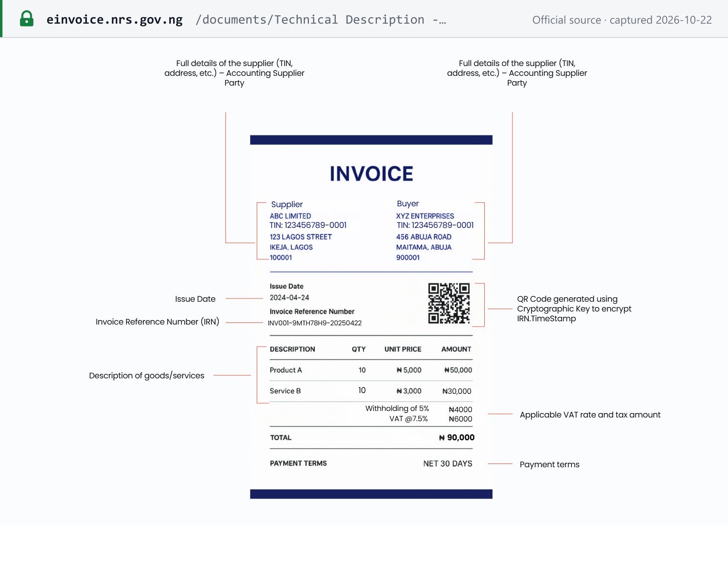The width and height of the screenshot is (728, 570).
Task: Select the Supplier label
Action: point(287,204)
